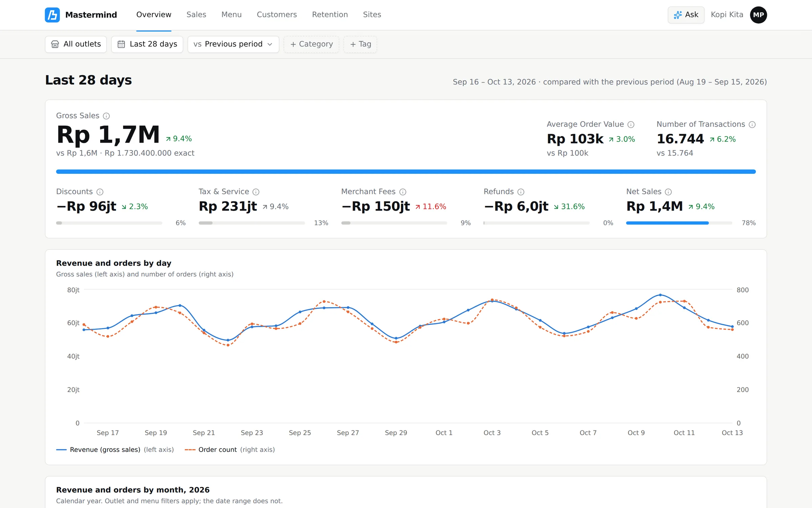Toggle Revenue (gross sales) legend entry
This screenshot has height=508, width=812.
[115, 450]
